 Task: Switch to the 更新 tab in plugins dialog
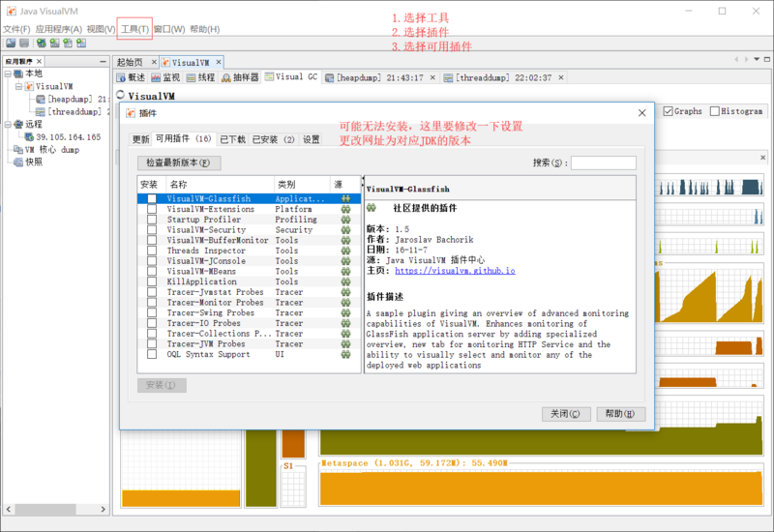(x=140, y=139)
